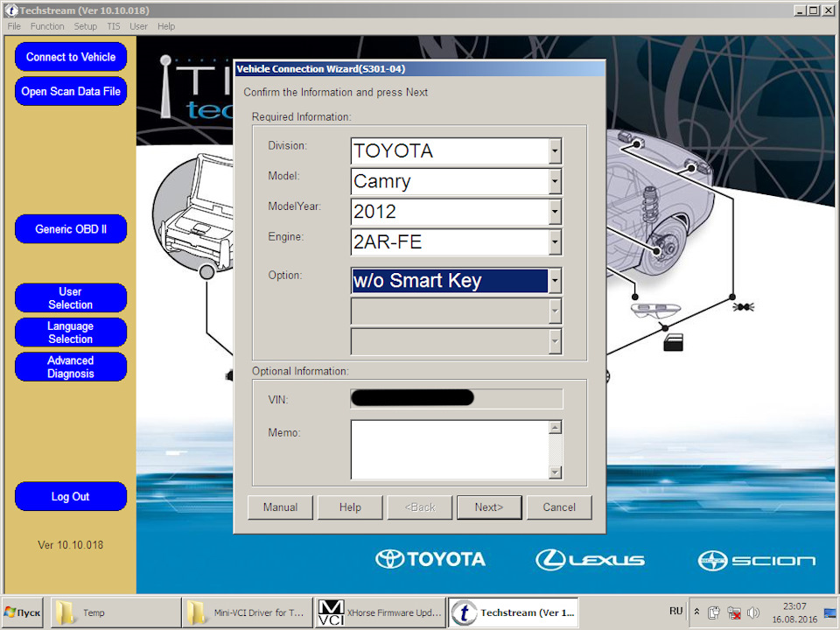Viewport: 840px width, 630px height.
Task: Click the second empty dropdown below Option
Action: [x=457, y=341]
